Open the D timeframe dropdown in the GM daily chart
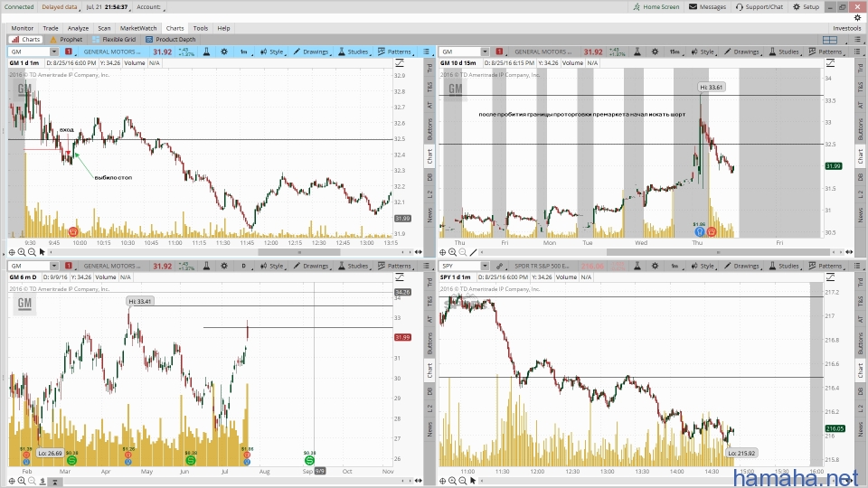 pos(245,266)
